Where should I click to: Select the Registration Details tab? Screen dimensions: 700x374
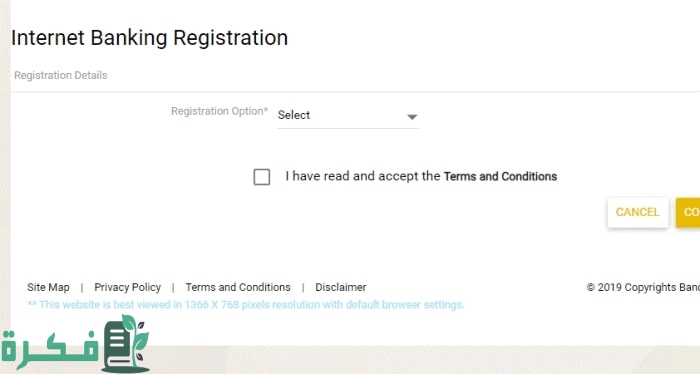tap(61, 75)
